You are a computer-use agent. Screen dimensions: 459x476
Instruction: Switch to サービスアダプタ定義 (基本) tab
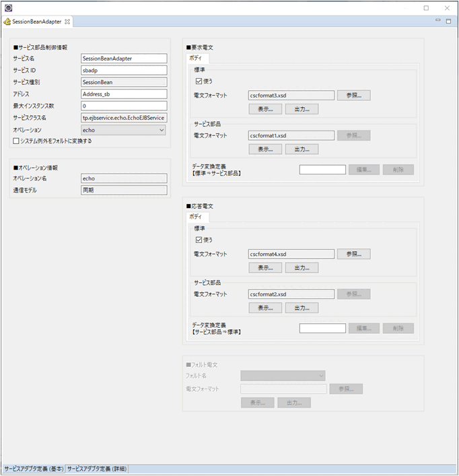pyautogui.click(x=33, y=468)
